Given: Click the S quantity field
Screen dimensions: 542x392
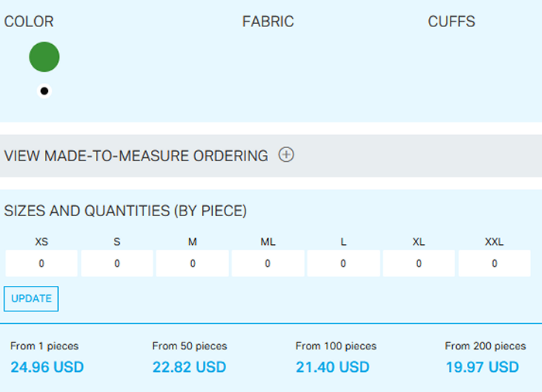Looking at the screenshot, I should 117,263.
